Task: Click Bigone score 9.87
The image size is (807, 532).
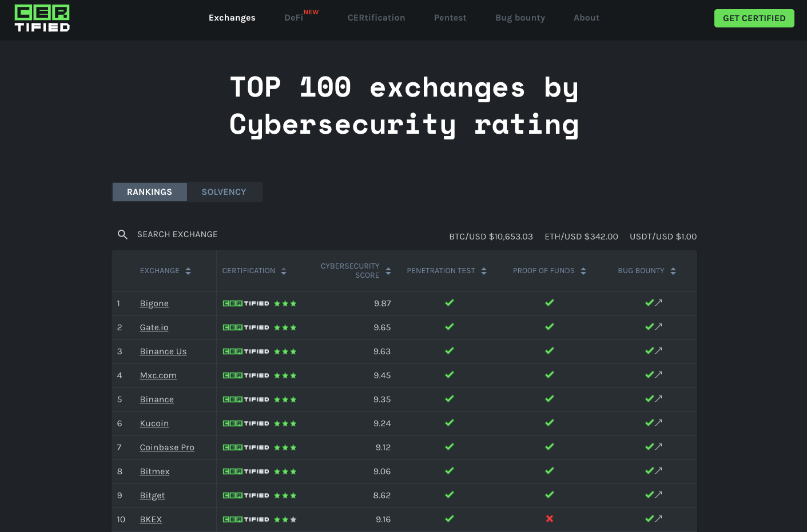Action: 383,303
